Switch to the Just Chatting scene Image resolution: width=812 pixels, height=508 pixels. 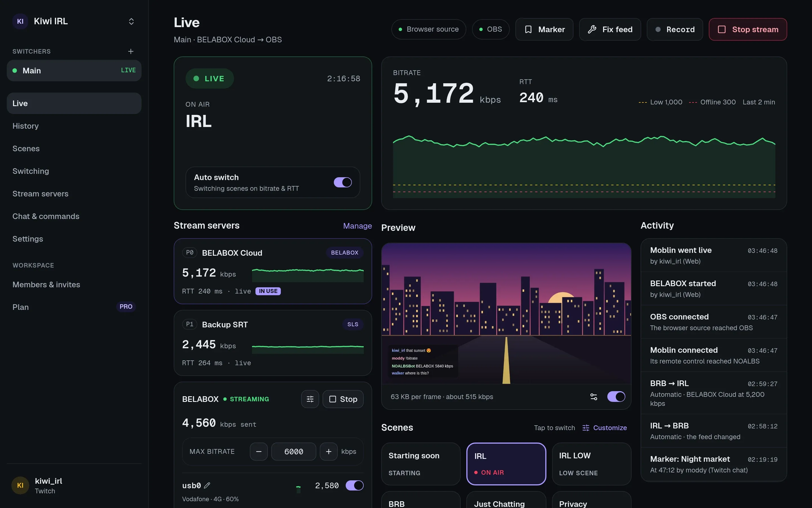506,500
